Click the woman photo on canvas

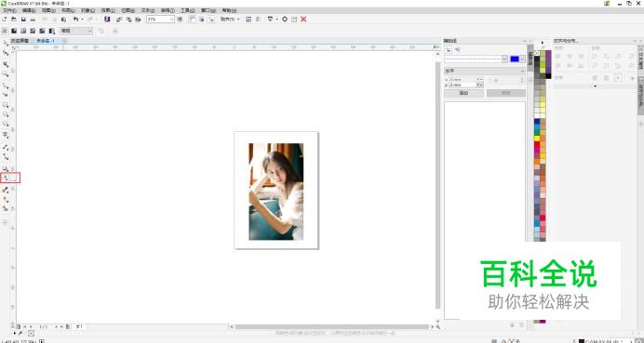tap(276, 191)
